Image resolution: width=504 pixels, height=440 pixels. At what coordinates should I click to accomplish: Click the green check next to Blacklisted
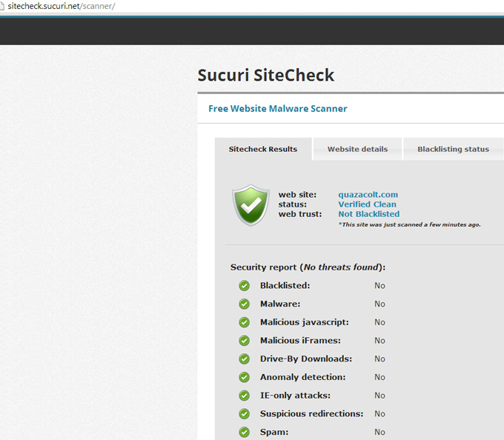245,285
